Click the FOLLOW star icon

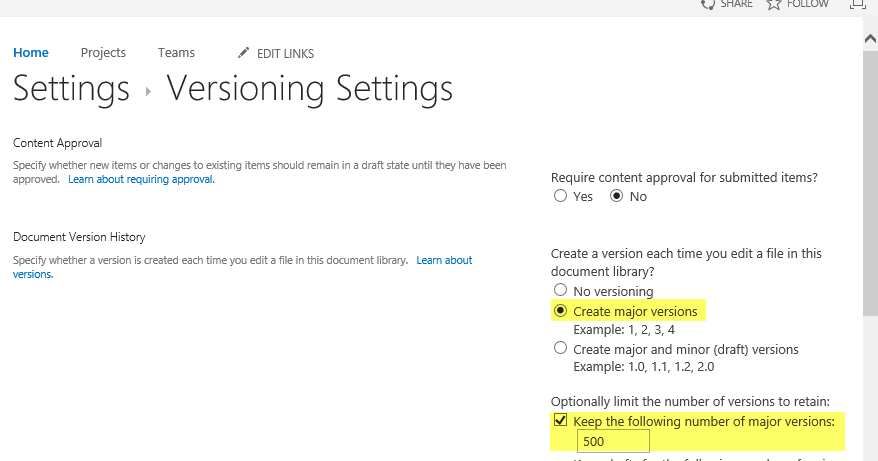(773, 4)
